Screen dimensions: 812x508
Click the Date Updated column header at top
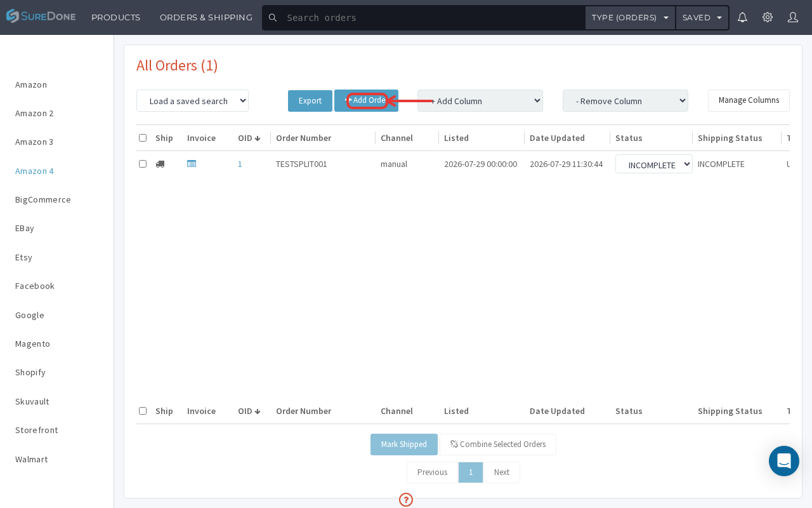[x=557, y=138]
